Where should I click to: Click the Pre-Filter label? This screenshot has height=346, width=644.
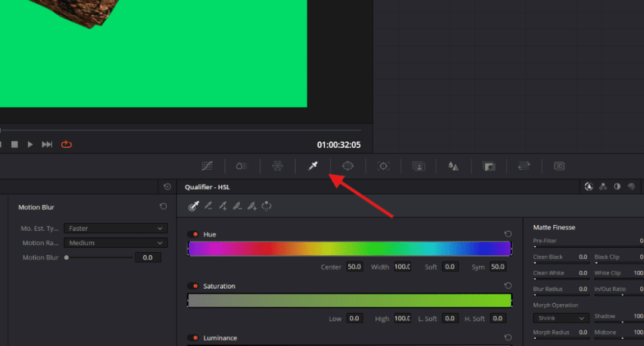545,241
